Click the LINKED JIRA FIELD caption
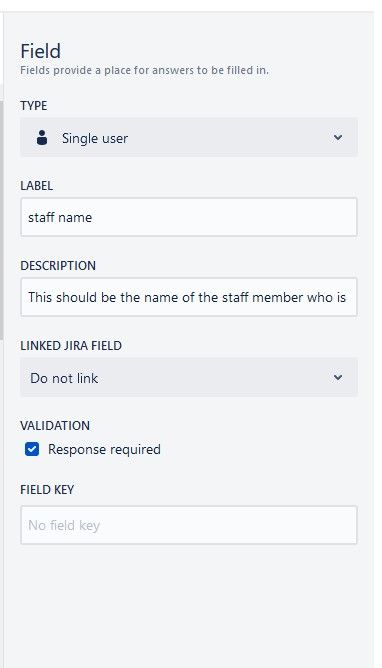 pyautogui.click(x=71, y=346)
